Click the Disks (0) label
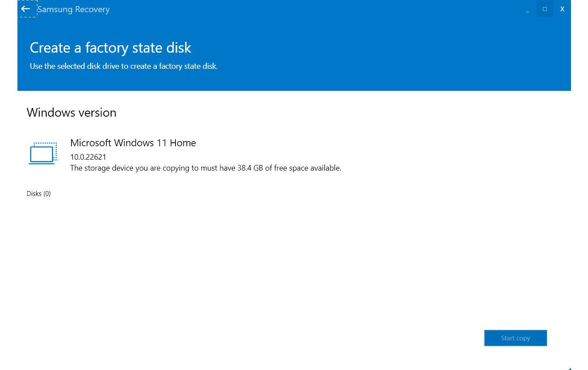This screenshot has width=588, height=370. [38, 194]
